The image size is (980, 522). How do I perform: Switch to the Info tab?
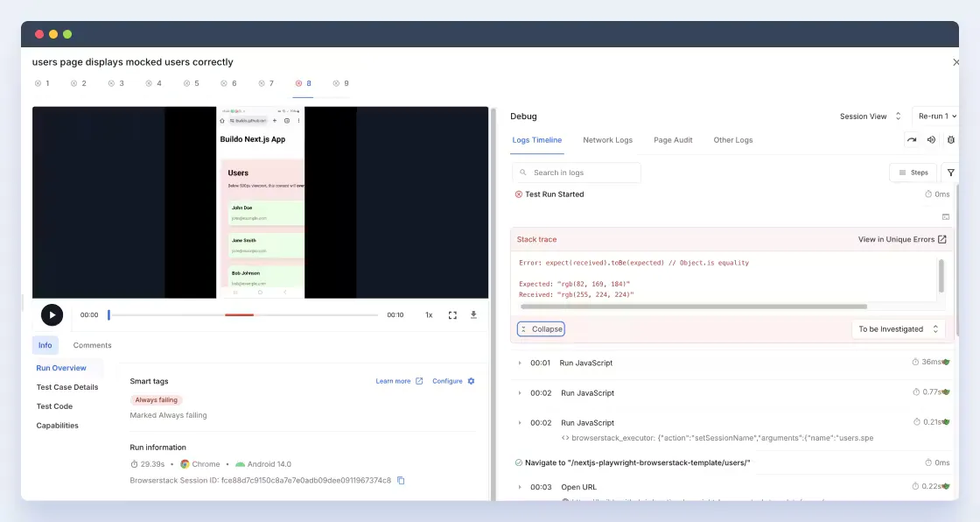(45, 345)
